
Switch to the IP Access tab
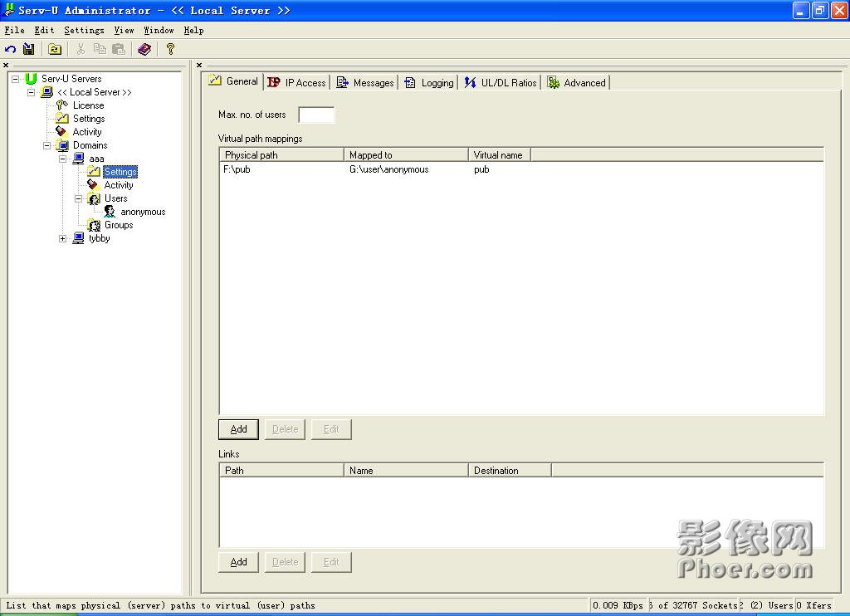297,82
